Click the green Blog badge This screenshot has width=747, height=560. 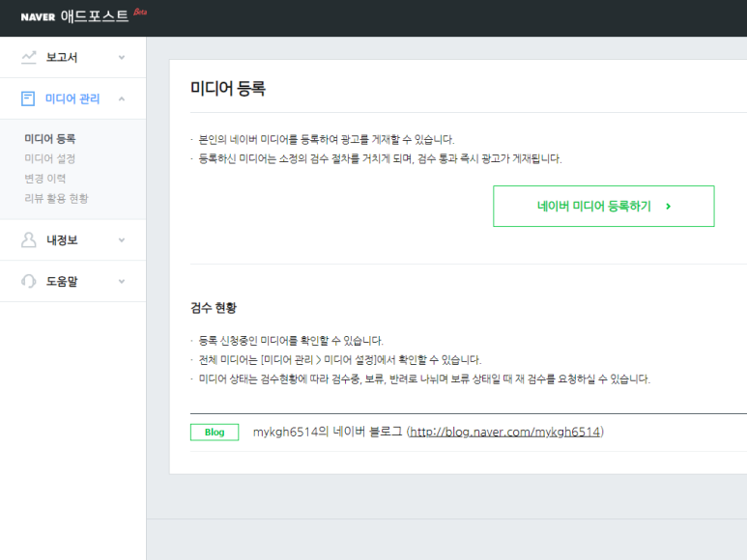coord(215,432)
